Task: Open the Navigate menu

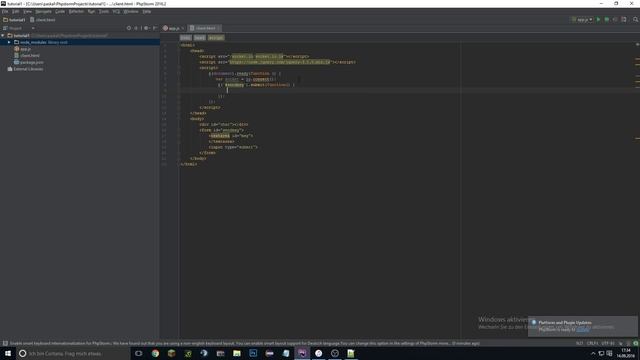Action: [43, 11]
